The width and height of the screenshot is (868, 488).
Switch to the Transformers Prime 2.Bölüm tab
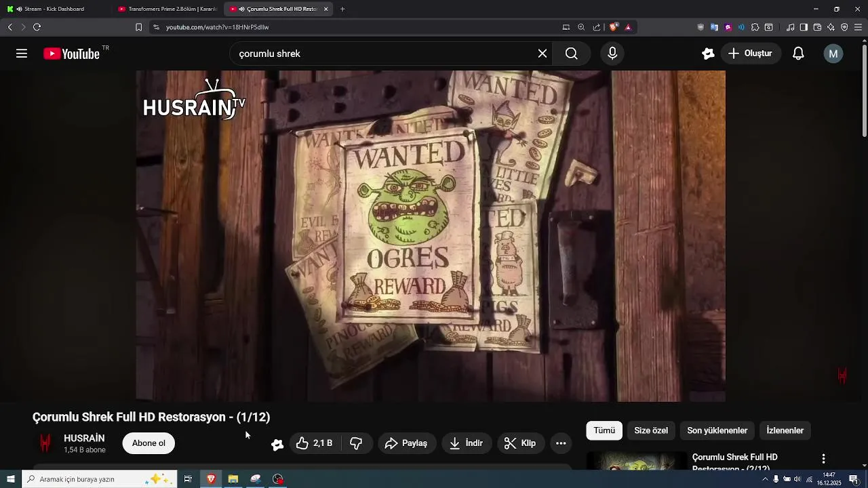167,9
